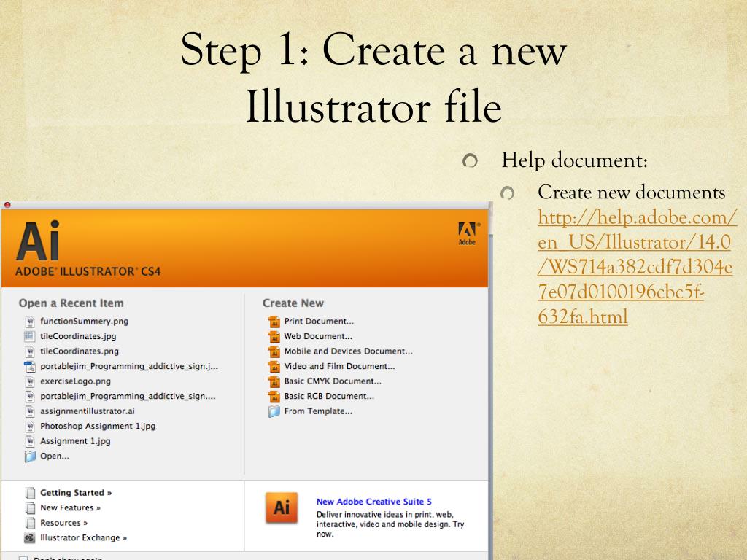Click the Getting Started page icon
The width and height of the screenshot is (747, 560).
coord(30,493)
